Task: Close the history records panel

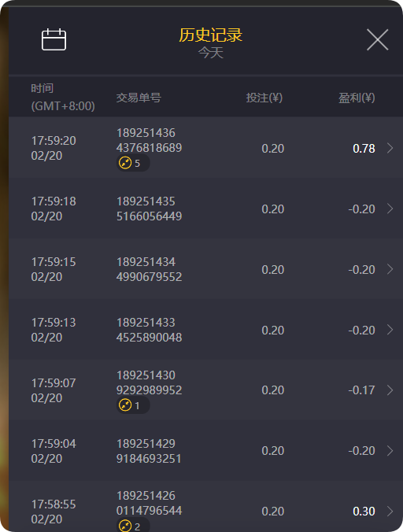Action: click(377, 39)
